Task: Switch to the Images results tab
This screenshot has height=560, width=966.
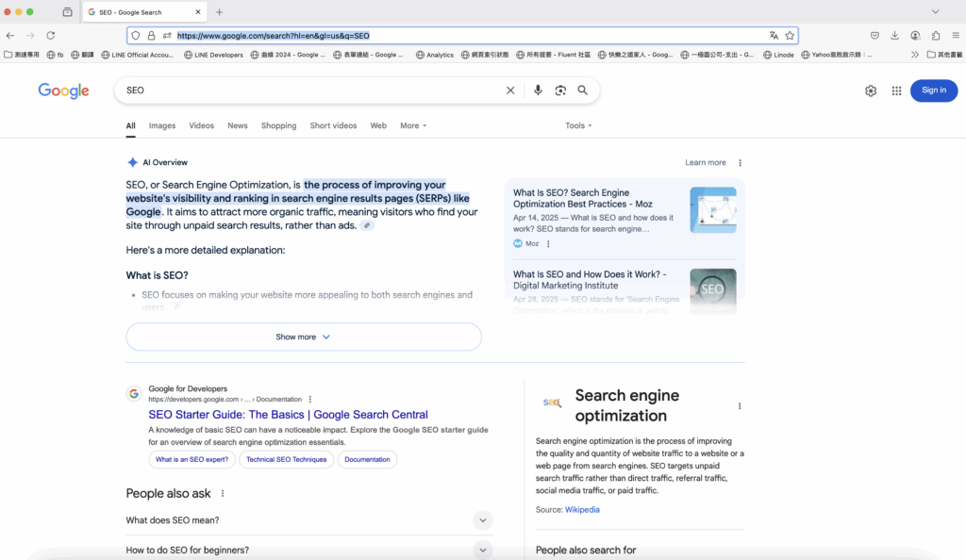Action: pyautogui.click(x=162, y=125)
